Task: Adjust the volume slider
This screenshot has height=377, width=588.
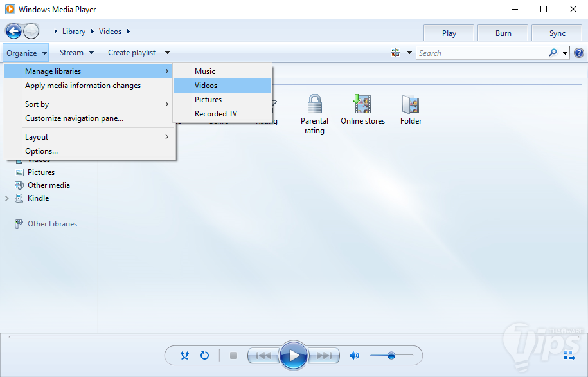Action: [x=391, y=355]
